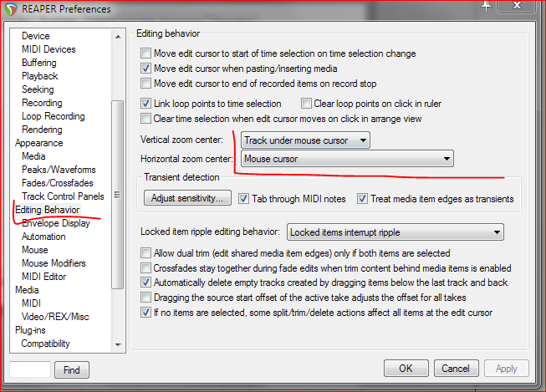Select the Plug-ins category
Viewport: 546px width, 392px height.
pyautogui.click(x=30, y=330)
